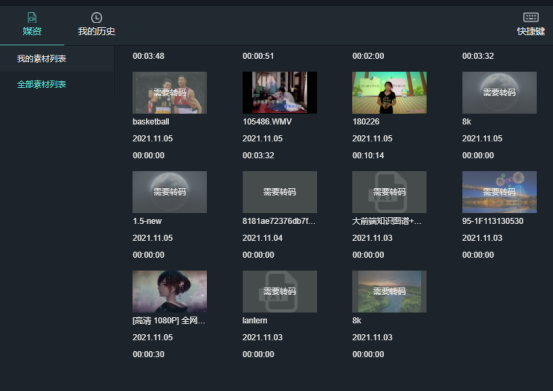Select the 8k moon thumbnail dated 2021.11.05
553x391 pixels.
click(499, 93)
